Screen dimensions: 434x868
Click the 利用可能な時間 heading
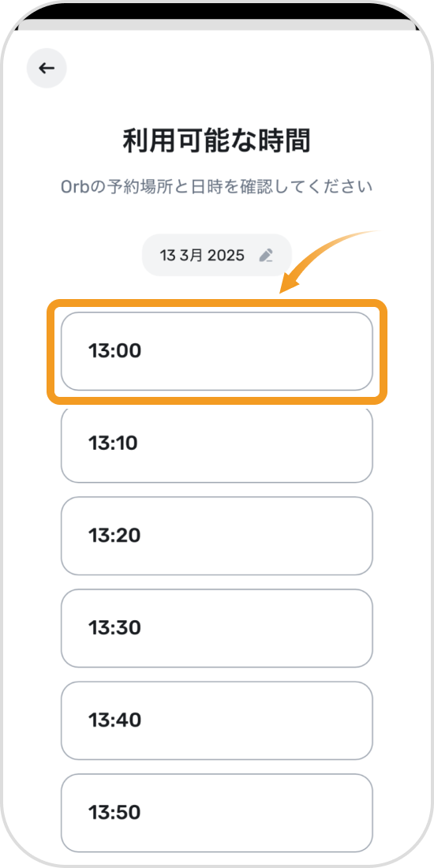click(216, 142)
